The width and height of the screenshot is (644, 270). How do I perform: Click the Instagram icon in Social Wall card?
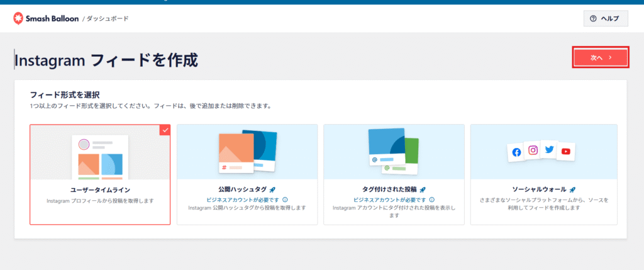(x=533, y=150)
